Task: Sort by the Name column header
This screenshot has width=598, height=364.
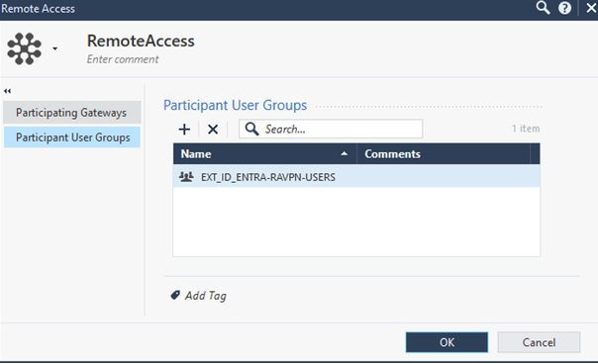Action: pos(265,154)
